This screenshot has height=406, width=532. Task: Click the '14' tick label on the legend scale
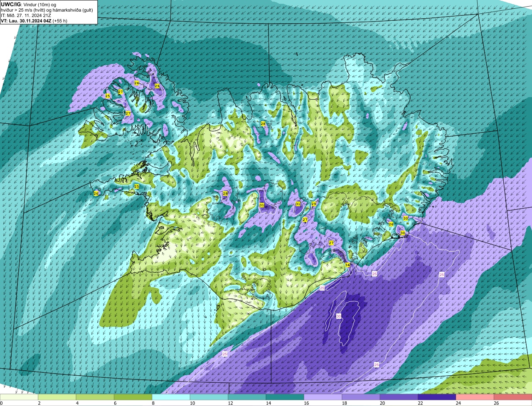coord(268,403)
